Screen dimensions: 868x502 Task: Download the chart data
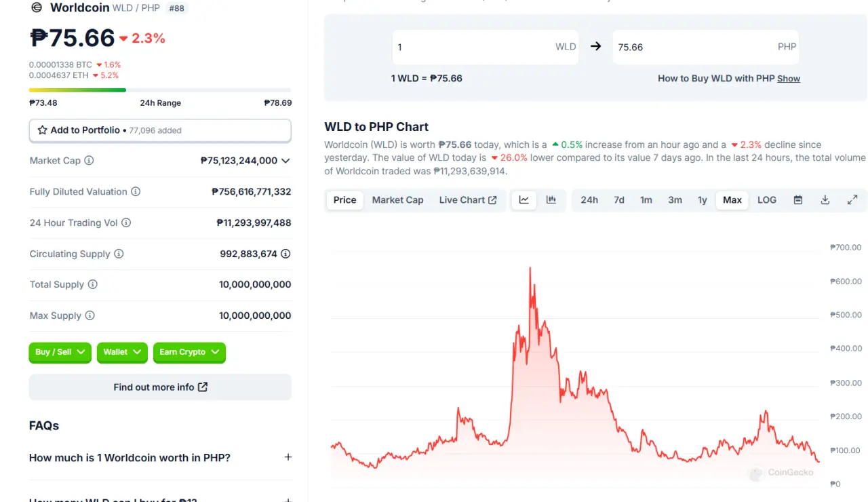[x=825, y=200]
